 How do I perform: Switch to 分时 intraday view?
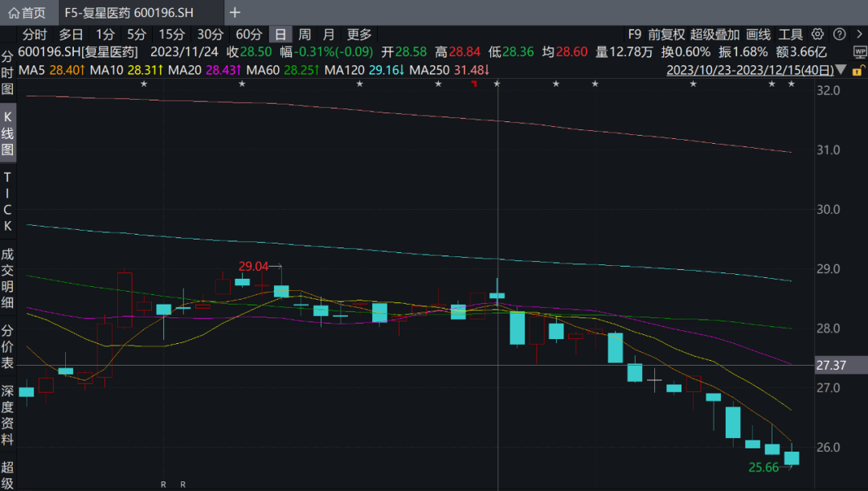[35, 35]
